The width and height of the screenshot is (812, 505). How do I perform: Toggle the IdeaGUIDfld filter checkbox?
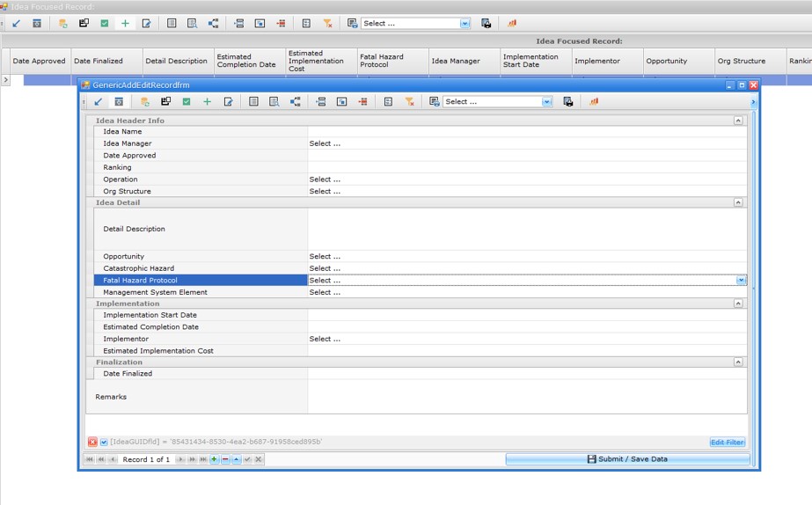104,443
